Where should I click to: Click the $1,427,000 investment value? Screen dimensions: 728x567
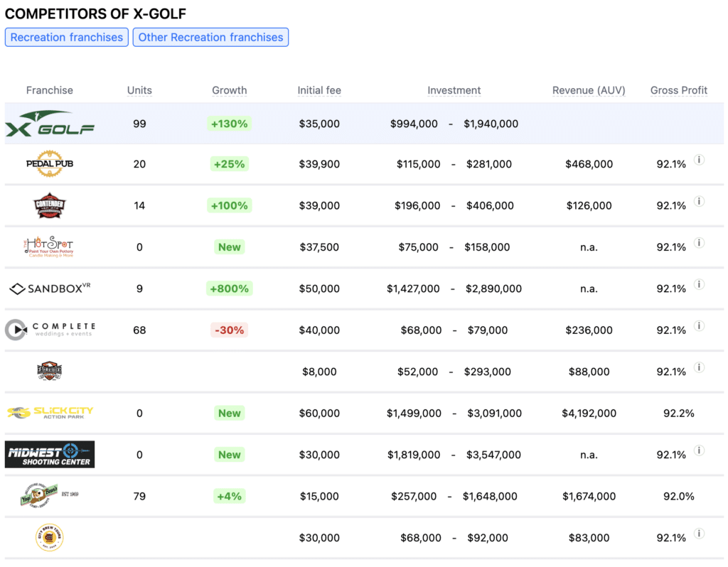tap(413, 288)
